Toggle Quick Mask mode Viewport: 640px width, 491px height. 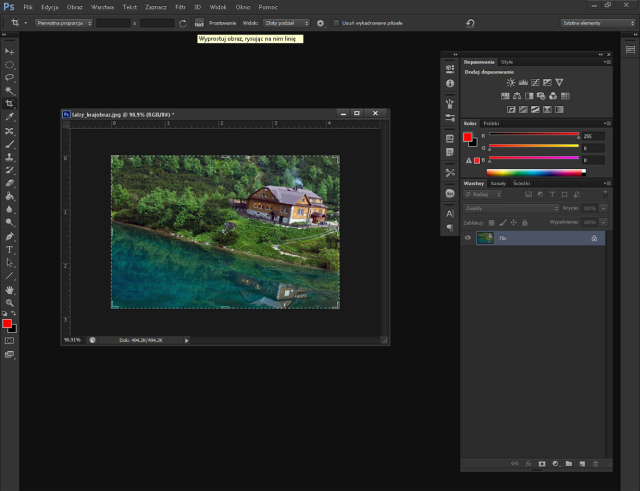point(9,340)
